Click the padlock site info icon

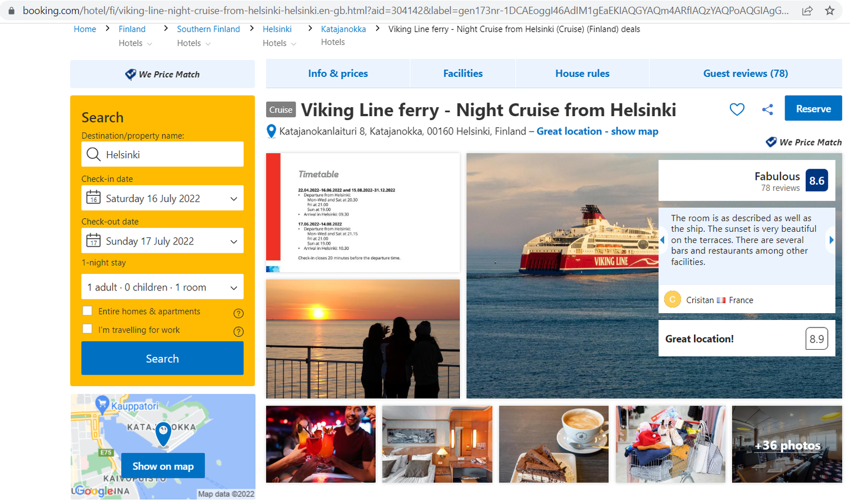(x=11, y=11)
